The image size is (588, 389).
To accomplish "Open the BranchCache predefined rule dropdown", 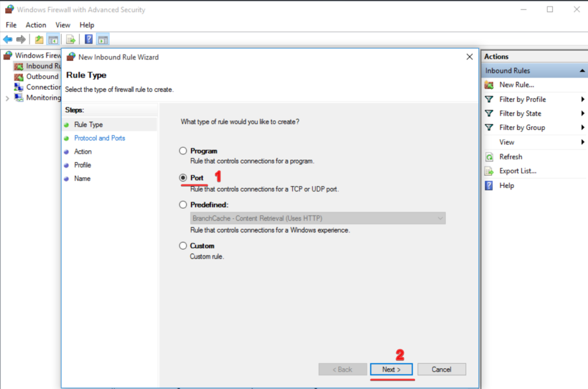I will coord(318,218).
